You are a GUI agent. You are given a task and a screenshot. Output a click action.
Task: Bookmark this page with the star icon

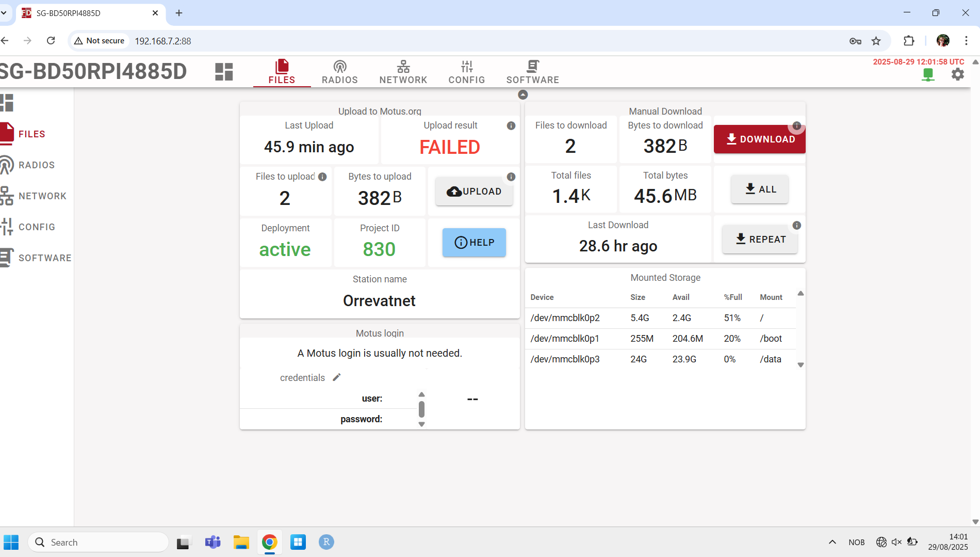point(876,41)
